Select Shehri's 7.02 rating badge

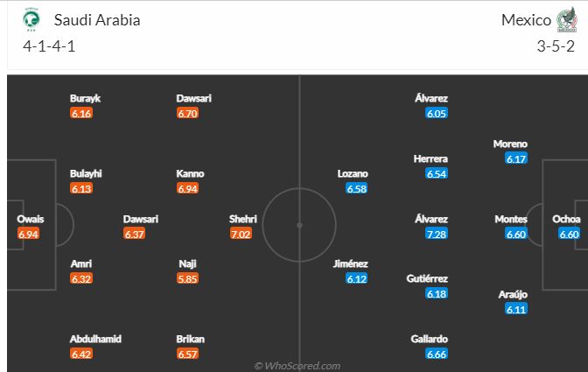[x=241, y=234]
